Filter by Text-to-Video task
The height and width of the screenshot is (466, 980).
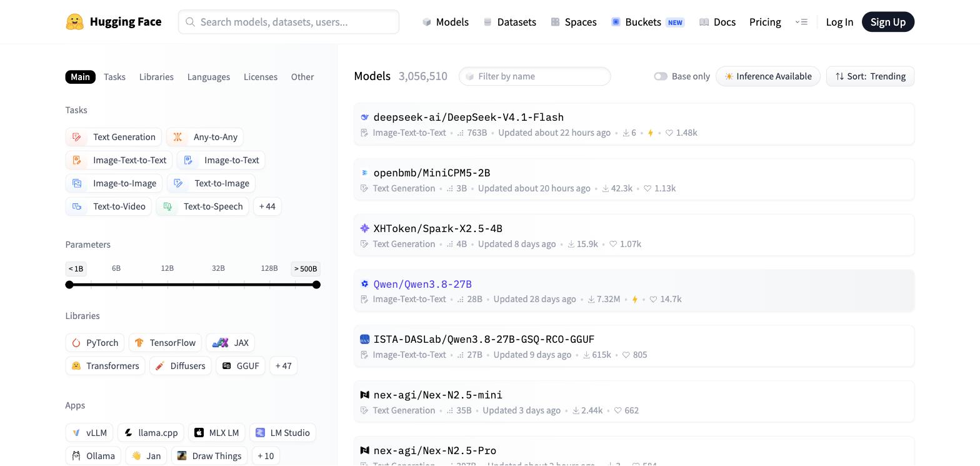pos(108,206)
